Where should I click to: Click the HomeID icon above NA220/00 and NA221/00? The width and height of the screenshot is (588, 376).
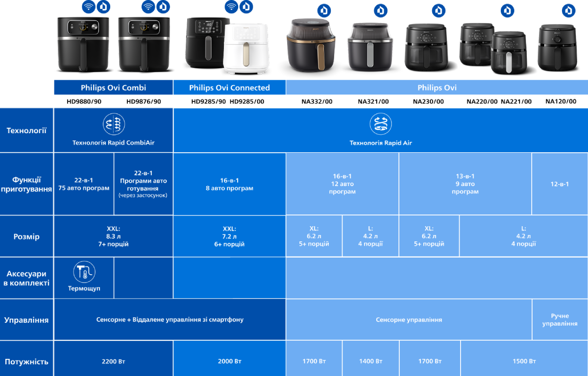[508, 11]
